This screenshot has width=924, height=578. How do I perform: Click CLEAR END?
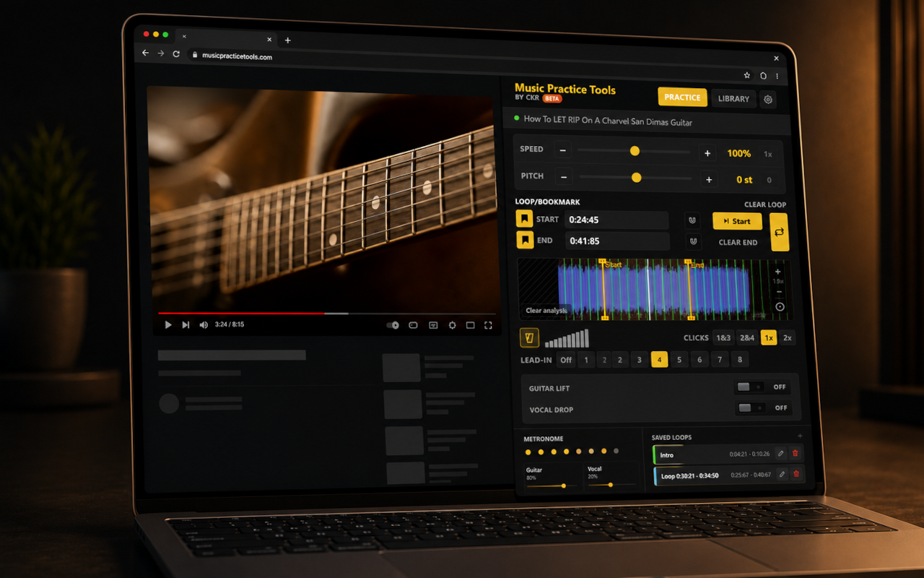pos(738,243)
